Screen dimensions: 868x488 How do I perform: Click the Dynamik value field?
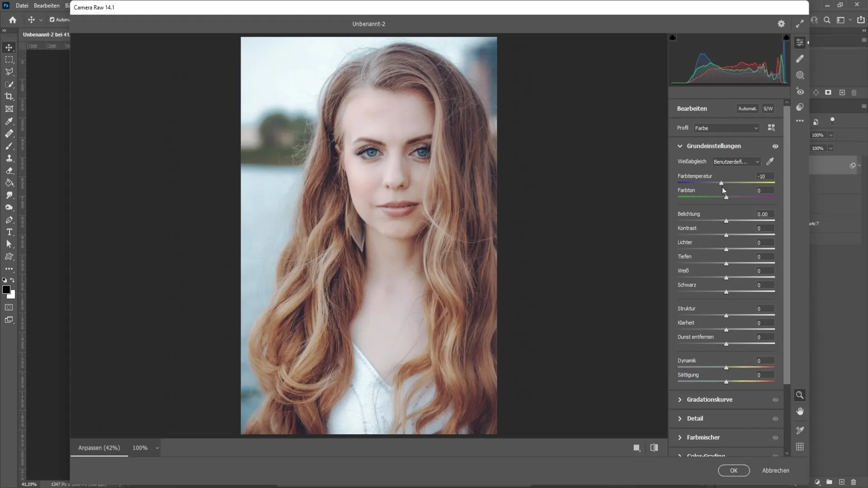[x=765, y=361]
